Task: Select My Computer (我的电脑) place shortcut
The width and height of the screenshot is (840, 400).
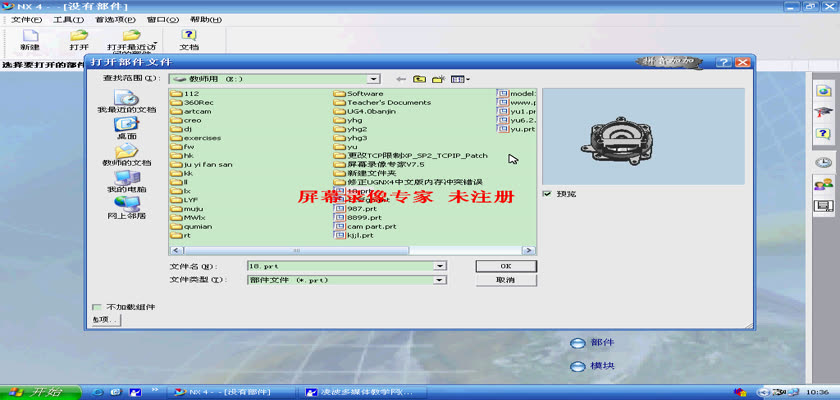Action: 126,181
